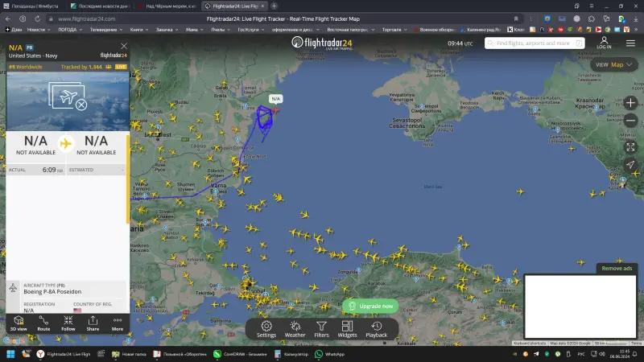644x362 pixels.
Task: Open the Закачка bookmarks folder dropdown
Action: point(167,30)
